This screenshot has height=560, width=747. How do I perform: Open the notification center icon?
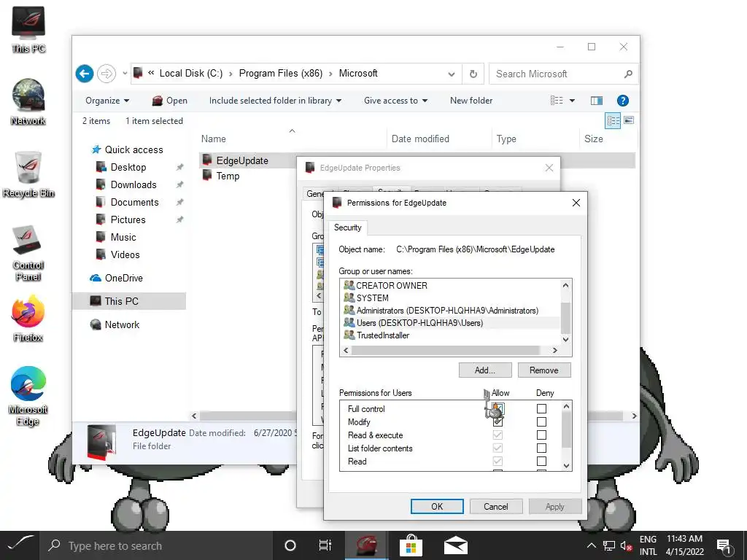pyautogui.click(x=724, y=545)
